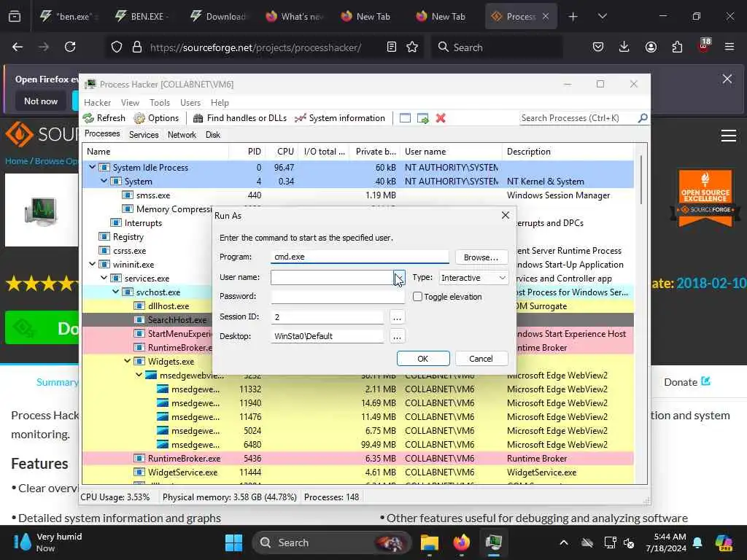Select WidgetService.exe process row
Image resolution: width=747 pixels, height=560 pixels.
pyautogui.click(x=357, y=472)
